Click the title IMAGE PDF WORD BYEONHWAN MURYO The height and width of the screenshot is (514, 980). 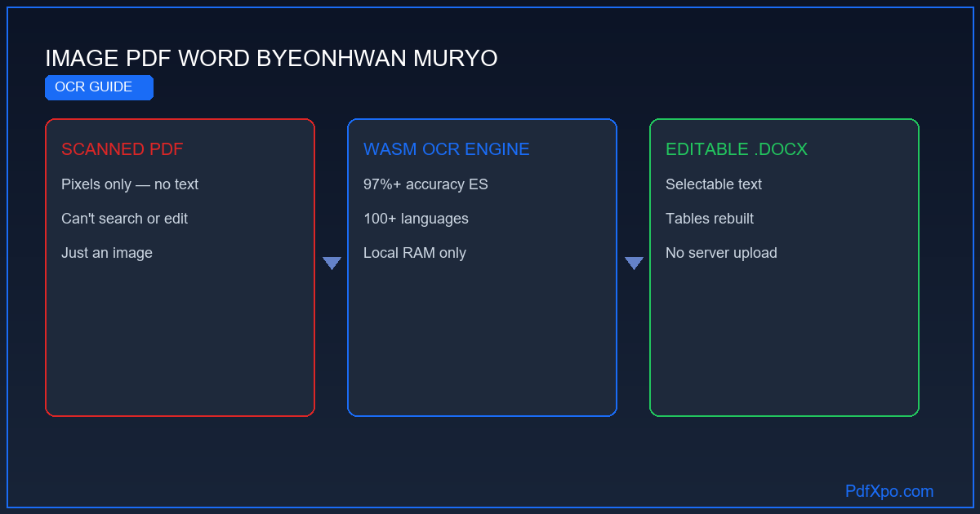(x=271, y=59)
